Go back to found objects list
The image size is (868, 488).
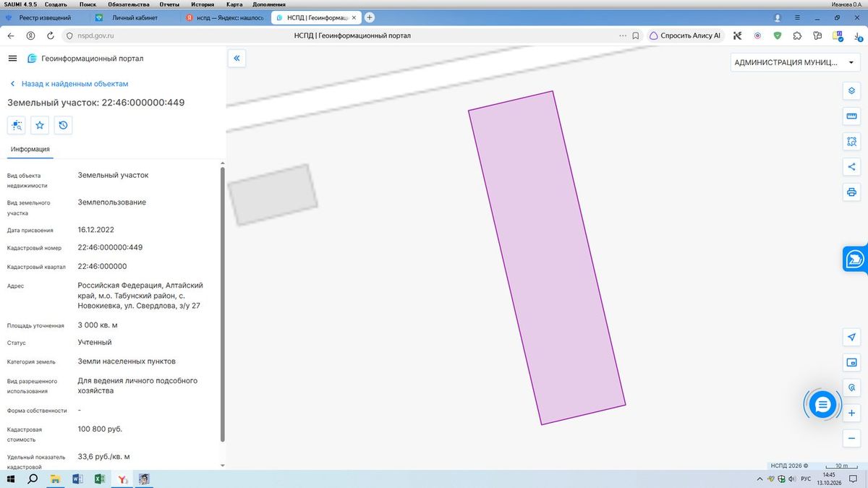69,84
